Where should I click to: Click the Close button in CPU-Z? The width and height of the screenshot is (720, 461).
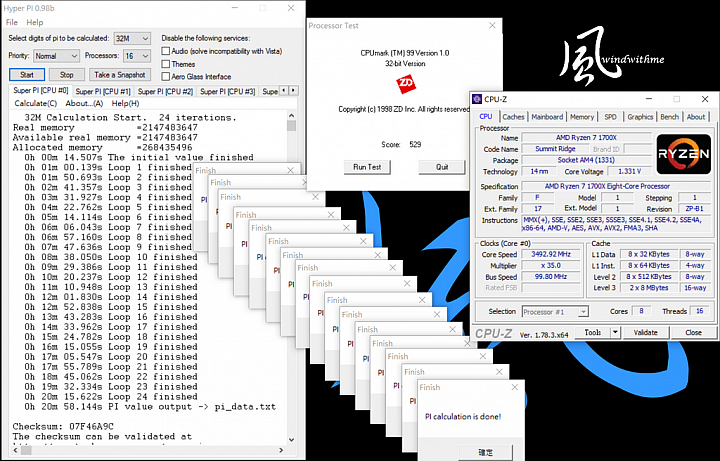(x=693, y=332)
